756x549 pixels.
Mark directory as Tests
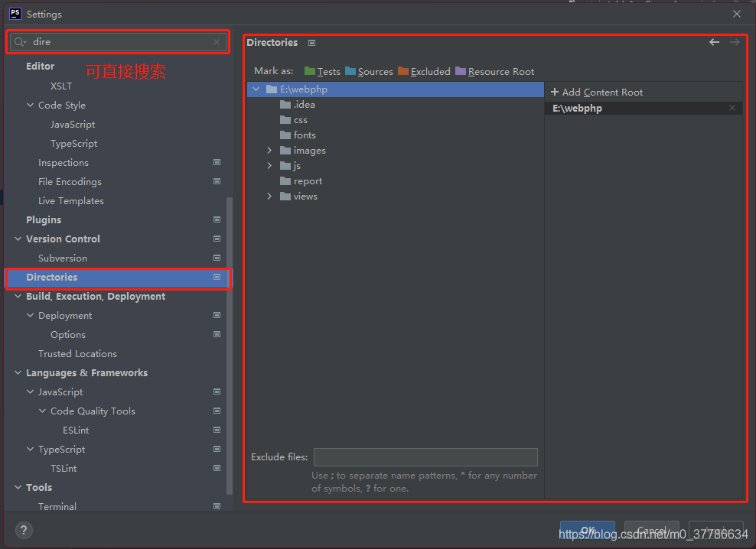coord(322,71)
